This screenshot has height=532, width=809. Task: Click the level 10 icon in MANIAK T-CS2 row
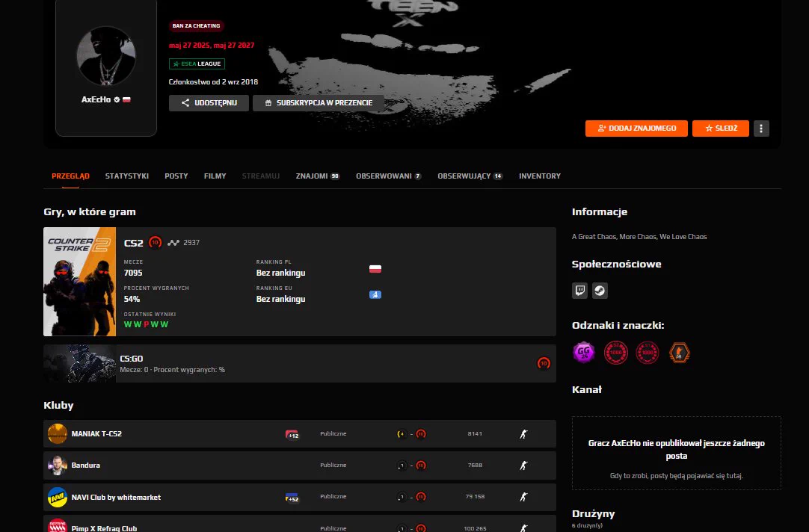coord(421,434)
